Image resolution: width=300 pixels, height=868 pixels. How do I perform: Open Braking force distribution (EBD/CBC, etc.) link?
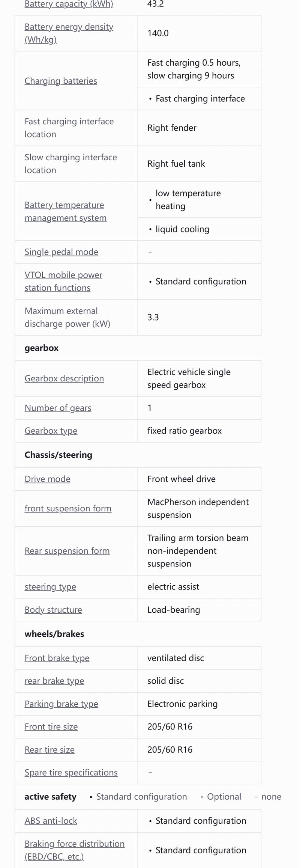click(75, 850)
